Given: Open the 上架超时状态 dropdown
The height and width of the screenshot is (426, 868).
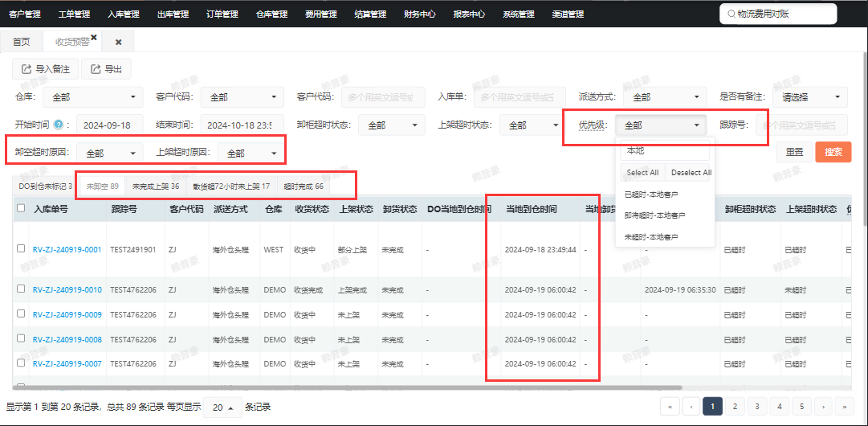Looking at the screenshot, I should point(532,125).
